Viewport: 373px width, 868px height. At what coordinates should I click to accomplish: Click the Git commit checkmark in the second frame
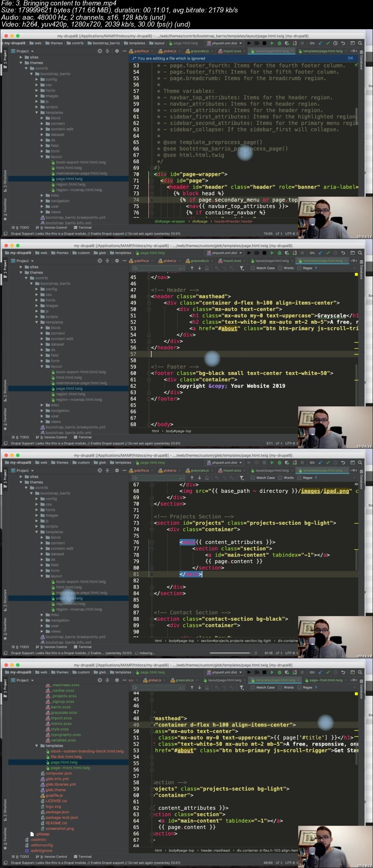(x=328, y=253)
